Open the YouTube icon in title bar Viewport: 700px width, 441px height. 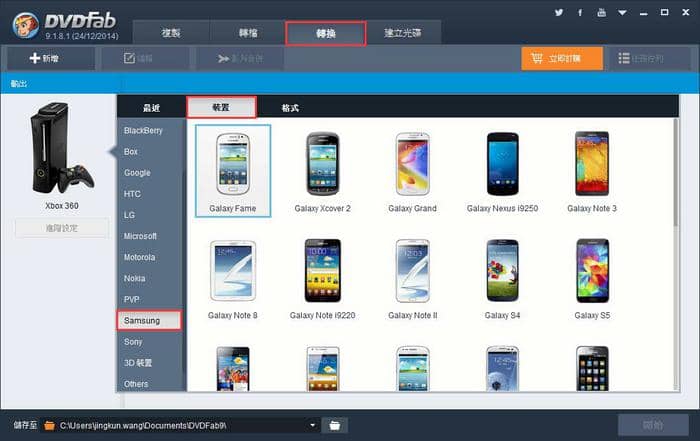tap(601, 12)
